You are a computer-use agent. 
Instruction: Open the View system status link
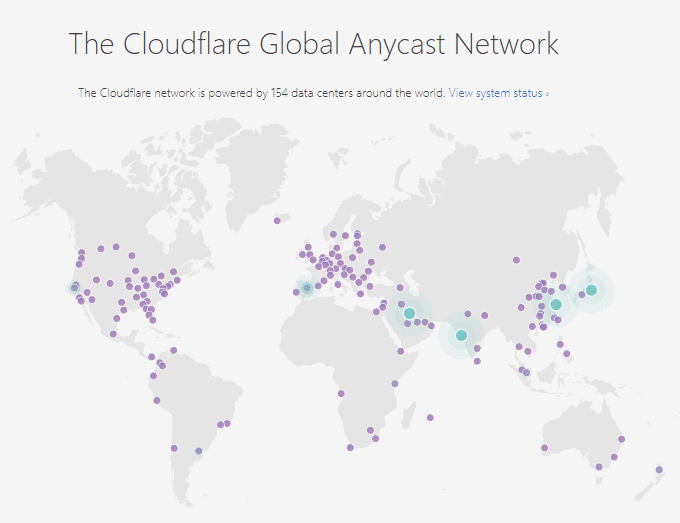click(x=499, y=93)
